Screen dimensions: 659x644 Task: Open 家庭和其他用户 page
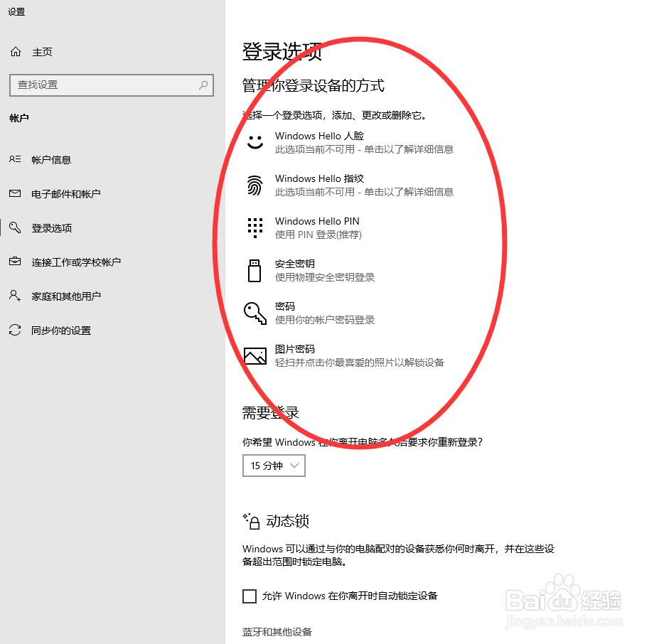(66, 296)
